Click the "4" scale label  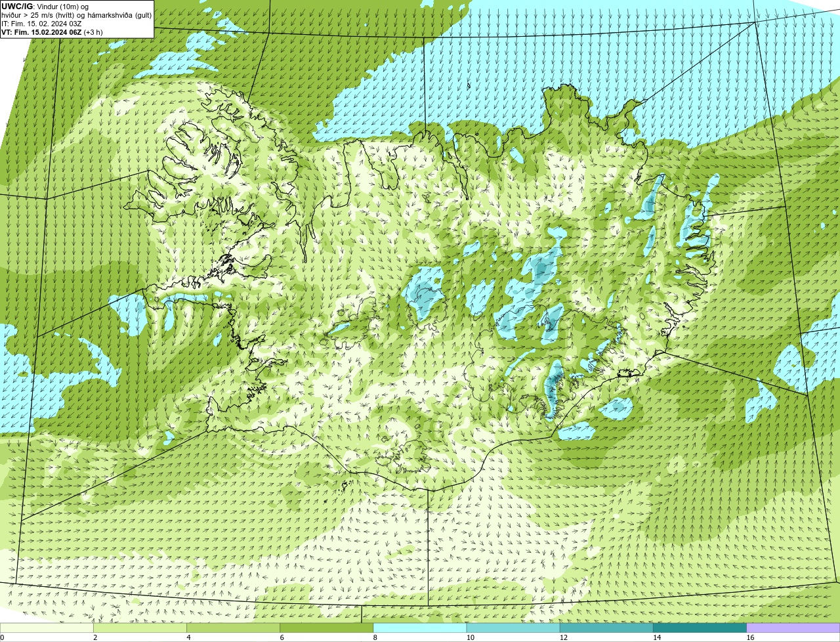[188, 637]
